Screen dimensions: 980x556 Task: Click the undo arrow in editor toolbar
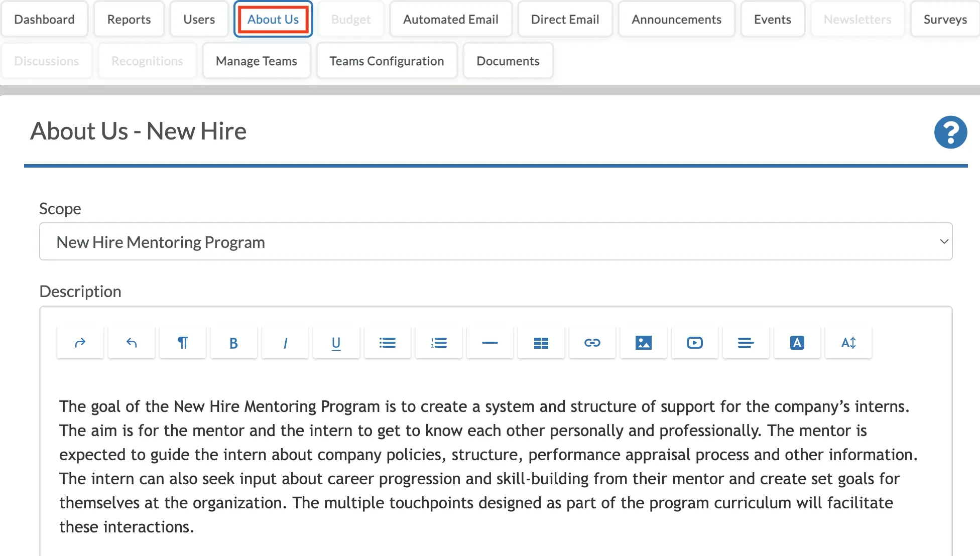click(132, 343)
